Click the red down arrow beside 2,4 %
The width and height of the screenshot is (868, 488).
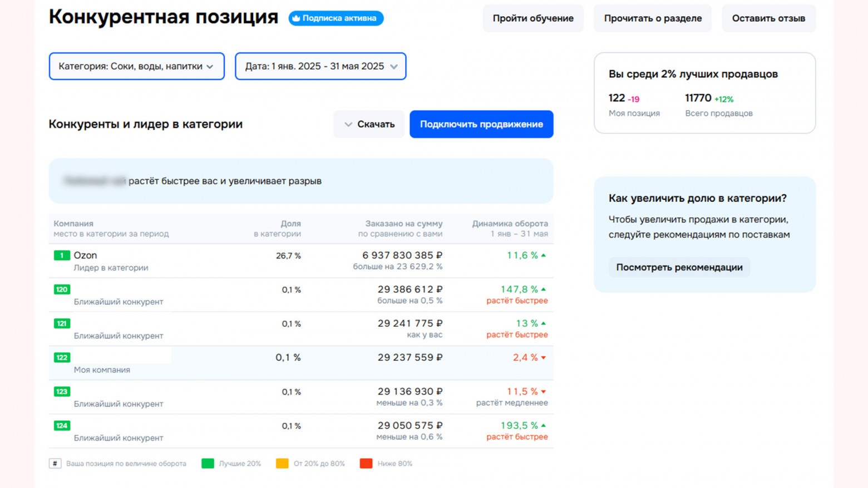[x=544, y=358]
